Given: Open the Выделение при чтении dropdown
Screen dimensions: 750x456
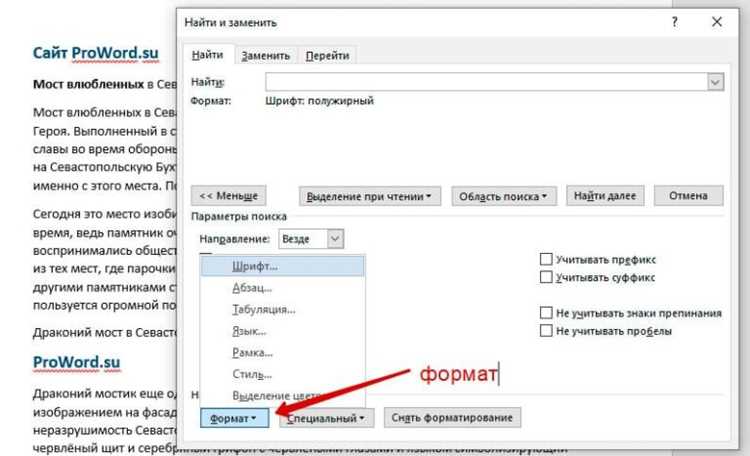Looking at the screenshot, I should (370, 196).
